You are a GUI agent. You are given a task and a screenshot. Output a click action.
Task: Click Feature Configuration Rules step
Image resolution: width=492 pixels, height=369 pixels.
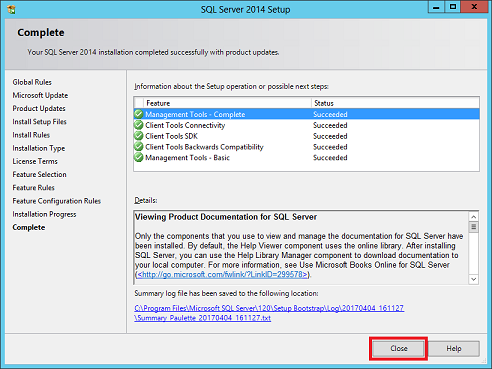pos(57,201)
